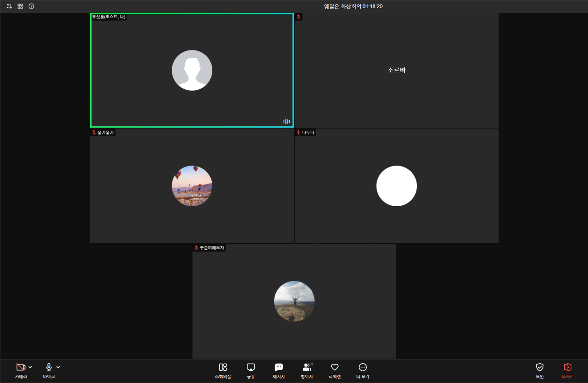This screenshot has width=588, height=383.
Task: Select the 나두다 white avatar tile
Action: pos(397,186)
